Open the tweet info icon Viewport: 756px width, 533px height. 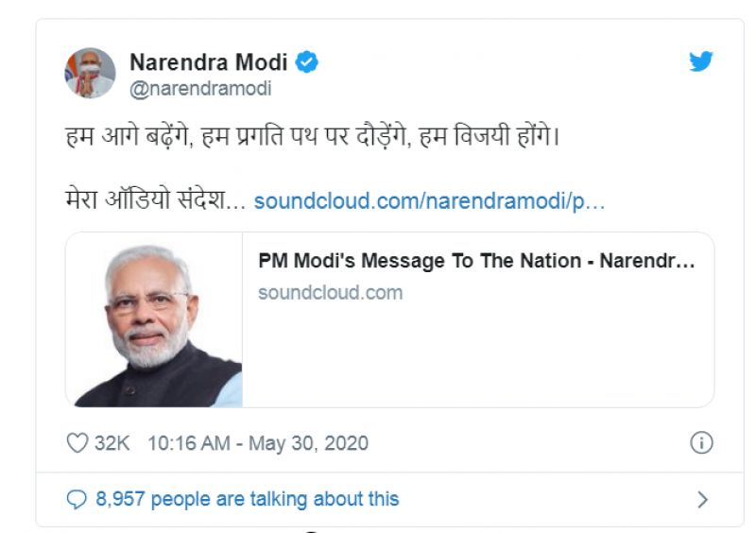[x=701, y=442]
